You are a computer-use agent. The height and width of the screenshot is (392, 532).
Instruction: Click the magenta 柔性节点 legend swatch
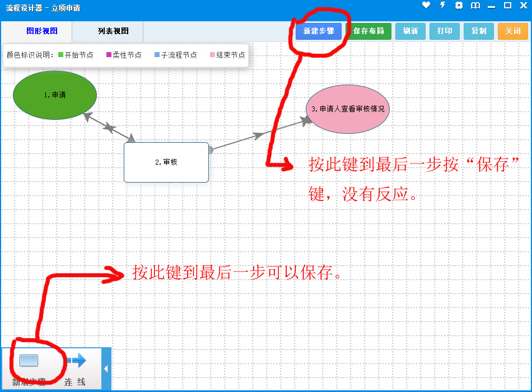[109, 55]
